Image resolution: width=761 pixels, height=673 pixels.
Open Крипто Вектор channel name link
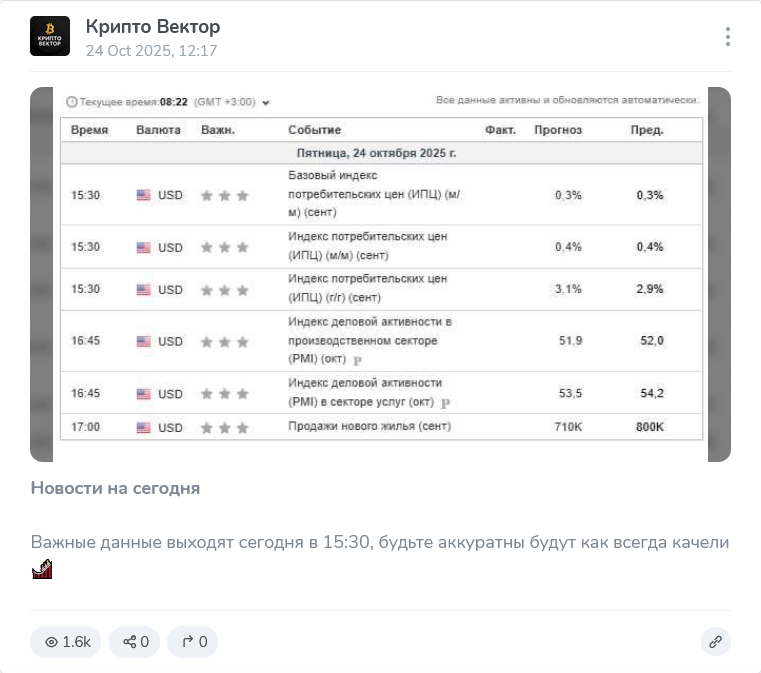[153, 27]
